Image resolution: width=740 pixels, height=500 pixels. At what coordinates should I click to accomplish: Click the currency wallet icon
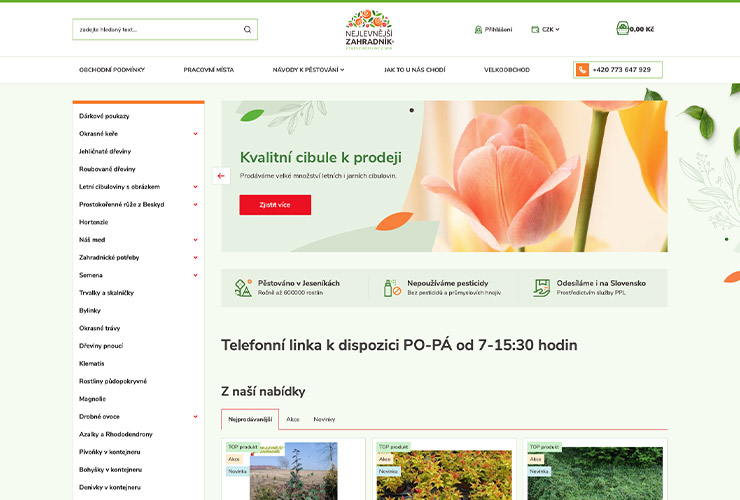tap(535, 29)
